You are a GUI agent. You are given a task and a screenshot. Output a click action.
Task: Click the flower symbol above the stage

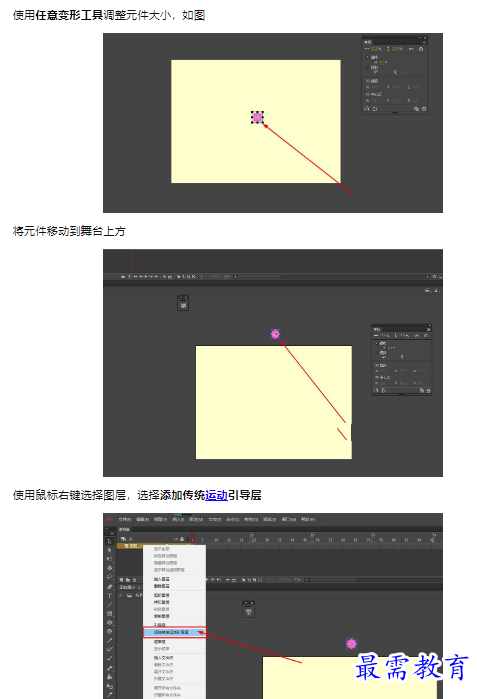(276, 334)
